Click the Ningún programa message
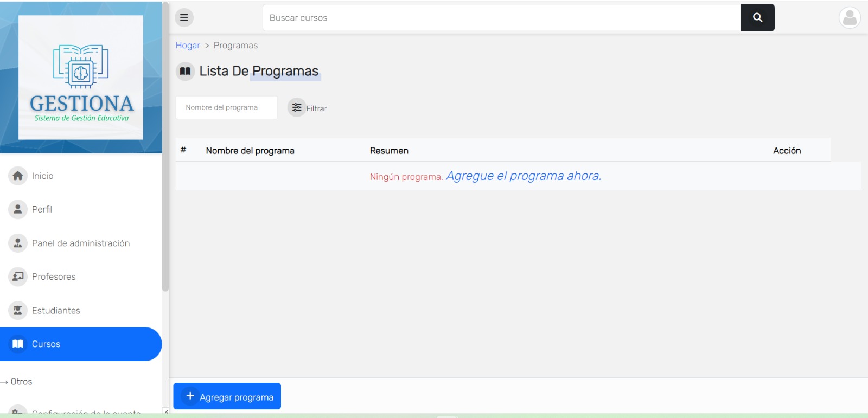The width and height of the screenshot is (868, 418). click(x=406, y=177)
